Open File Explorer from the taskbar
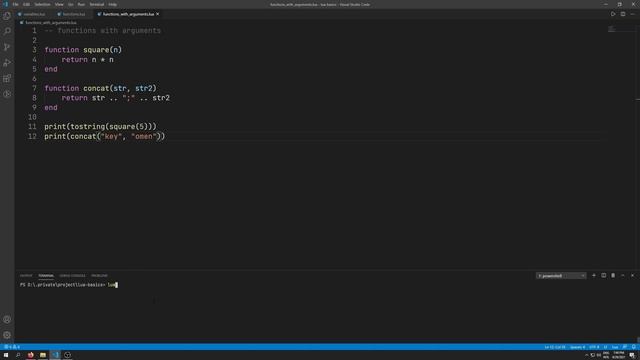This screenshot has height=360, width=640. (x=43, y=355)
